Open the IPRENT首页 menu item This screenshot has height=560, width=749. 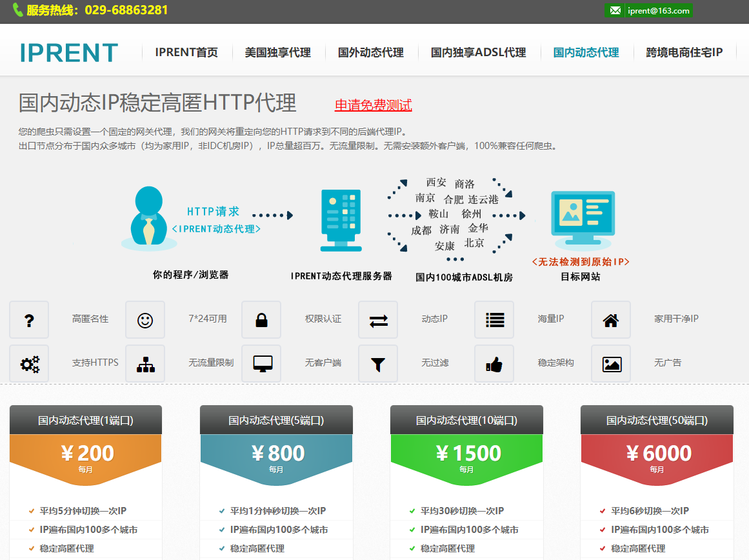(186, 52)
